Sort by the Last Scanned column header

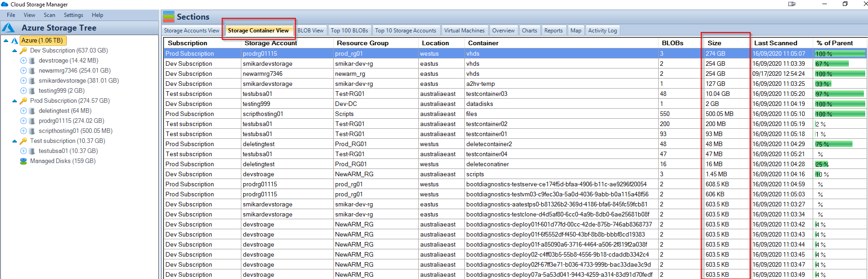point(782,43)
